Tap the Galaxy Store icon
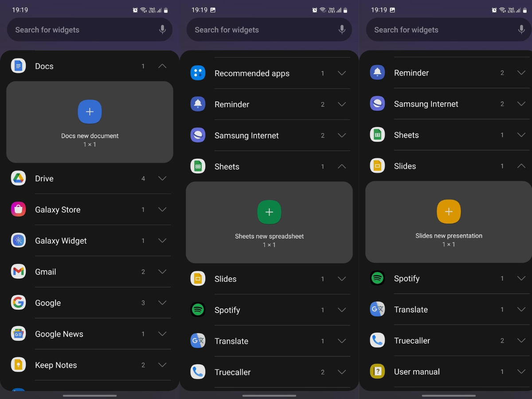 [19, 209]
